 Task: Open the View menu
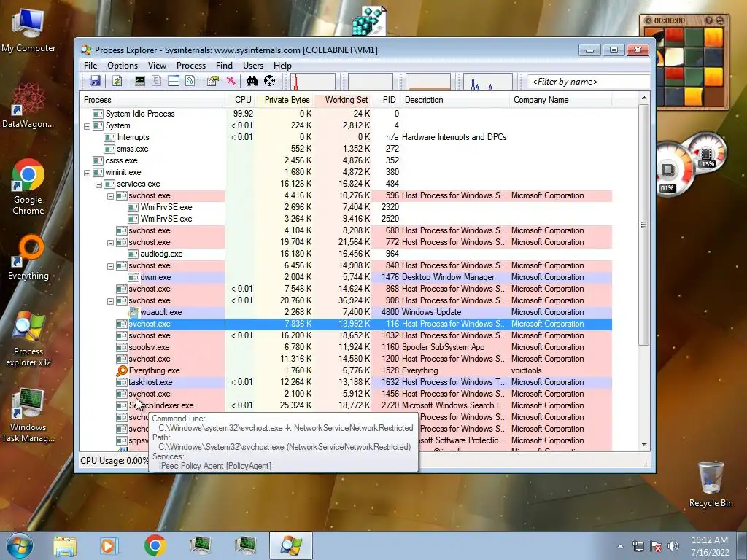click(x=157, y=65)
